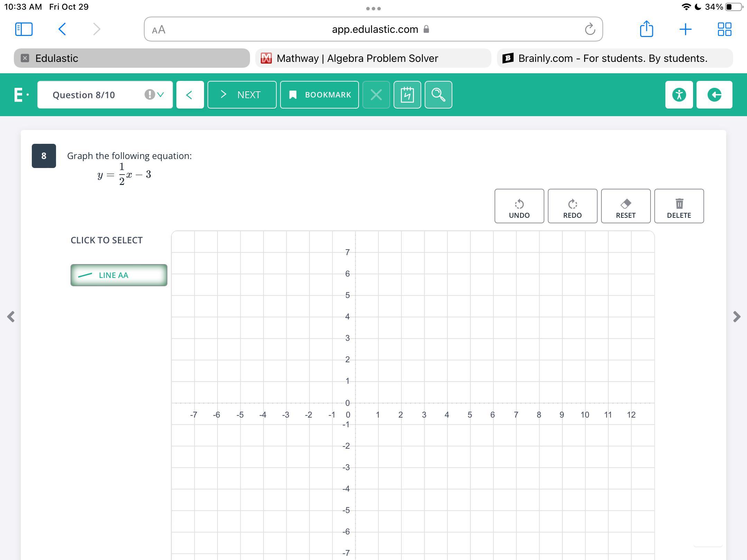
Task: Tap the app.edulastic.com address field
Action: pos(375,29)
